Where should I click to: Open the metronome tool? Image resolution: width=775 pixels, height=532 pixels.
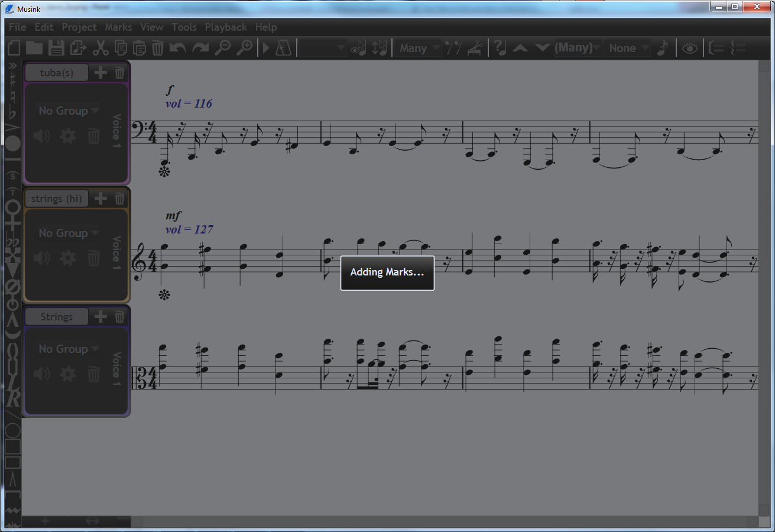[x=283, y=48]
